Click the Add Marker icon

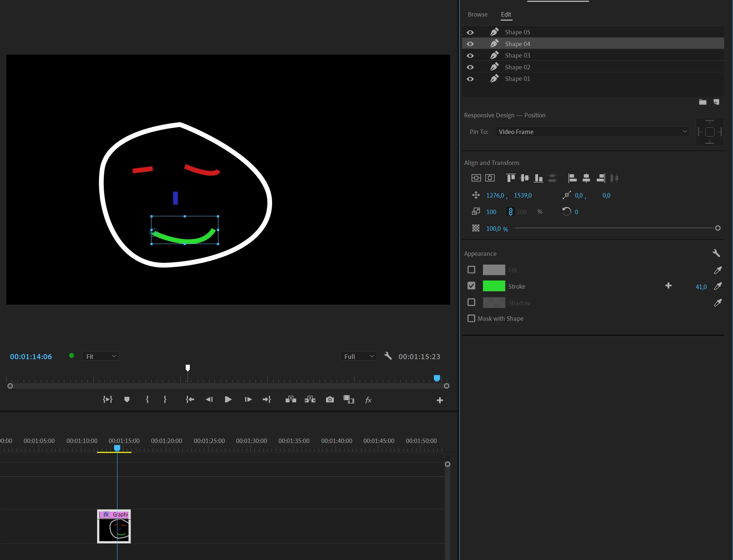pos(127,399)
